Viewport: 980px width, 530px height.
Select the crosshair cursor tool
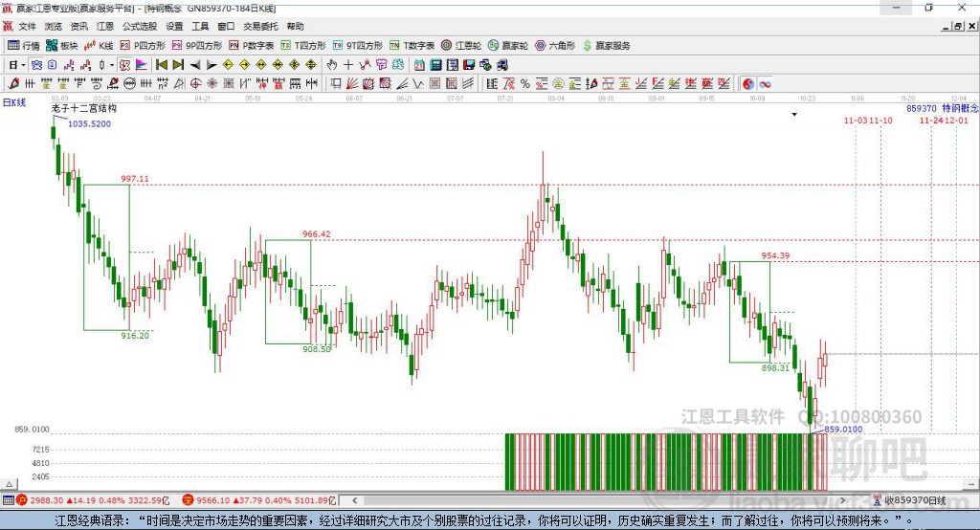point(348,64)
